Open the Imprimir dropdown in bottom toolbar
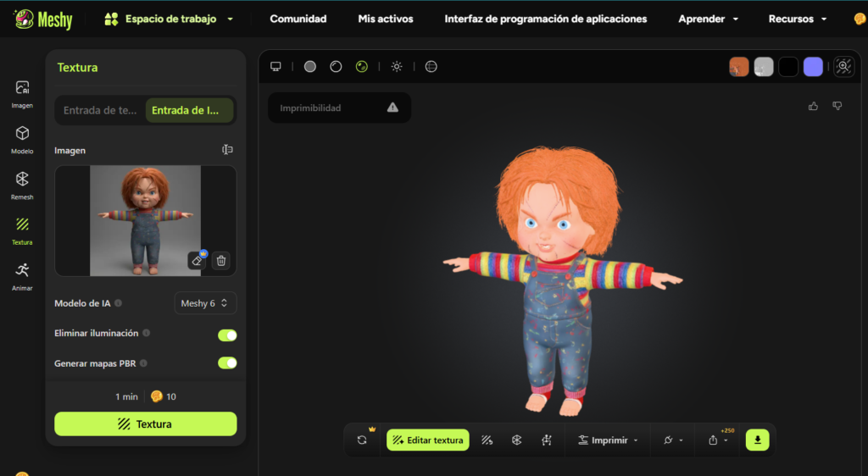This screenshot has height=476, width=868. [608, 440]
